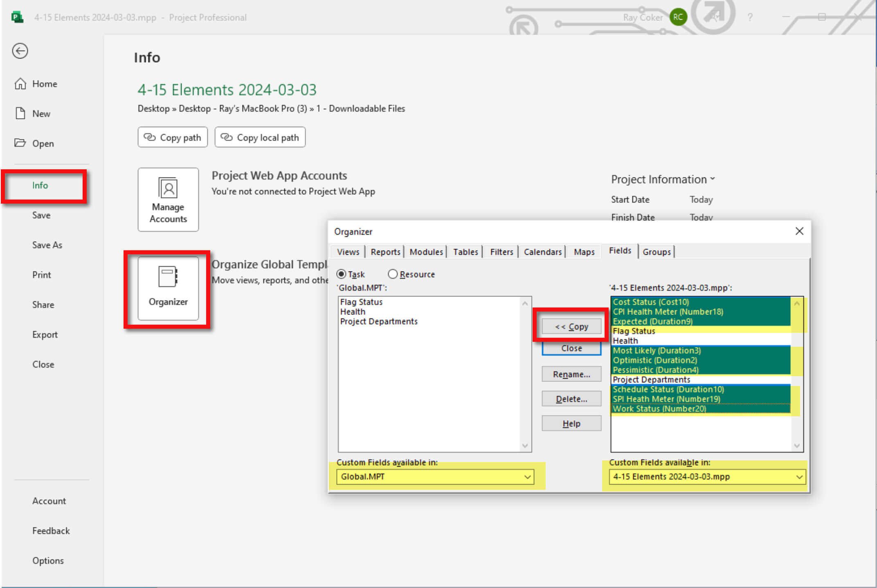
Task: Open the Home page via house icon
Action: tap(20, 84)
